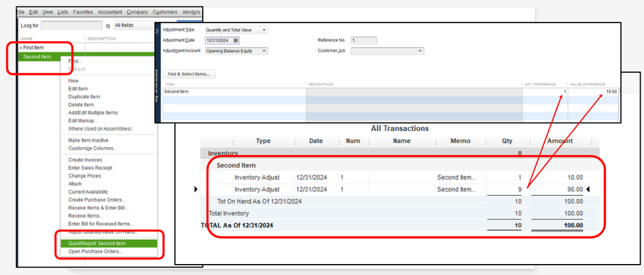
Task: Open the Vendors menu
Action: [190, 12]
